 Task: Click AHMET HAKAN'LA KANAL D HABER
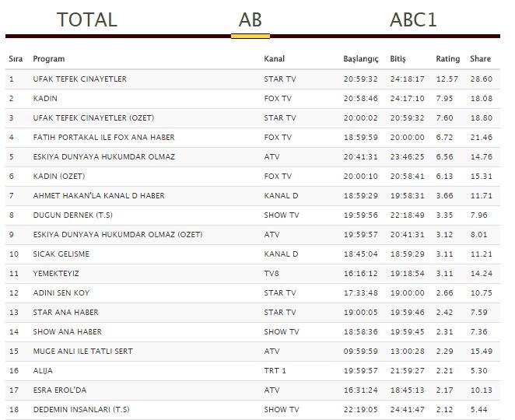tap(98, 196)
